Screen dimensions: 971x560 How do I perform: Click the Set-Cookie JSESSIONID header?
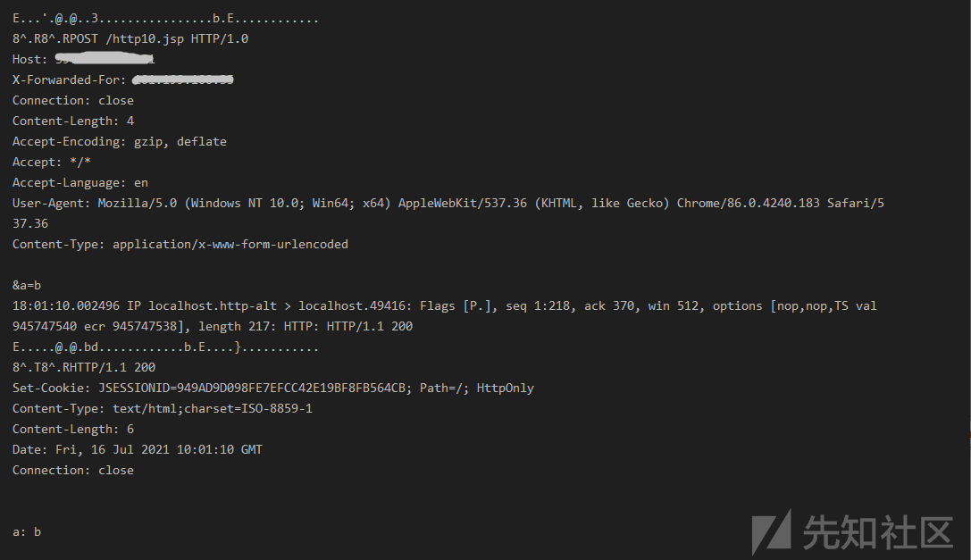[273, 388]
